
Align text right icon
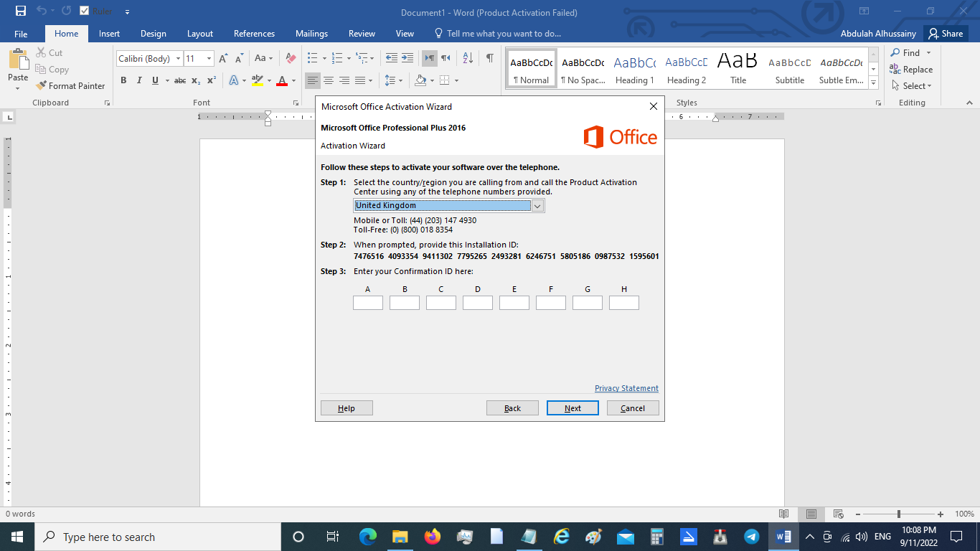point(344,80)
